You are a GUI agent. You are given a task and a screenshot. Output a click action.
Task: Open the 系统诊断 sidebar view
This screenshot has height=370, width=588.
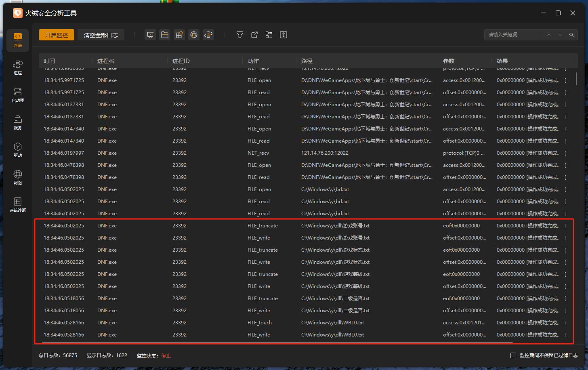point(18,205)
